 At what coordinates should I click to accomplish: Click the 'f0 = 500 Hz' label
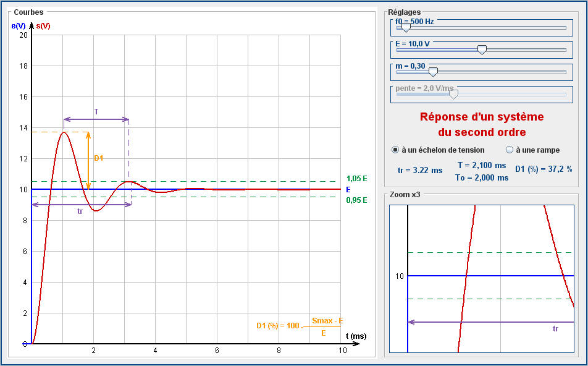point(414,22)
